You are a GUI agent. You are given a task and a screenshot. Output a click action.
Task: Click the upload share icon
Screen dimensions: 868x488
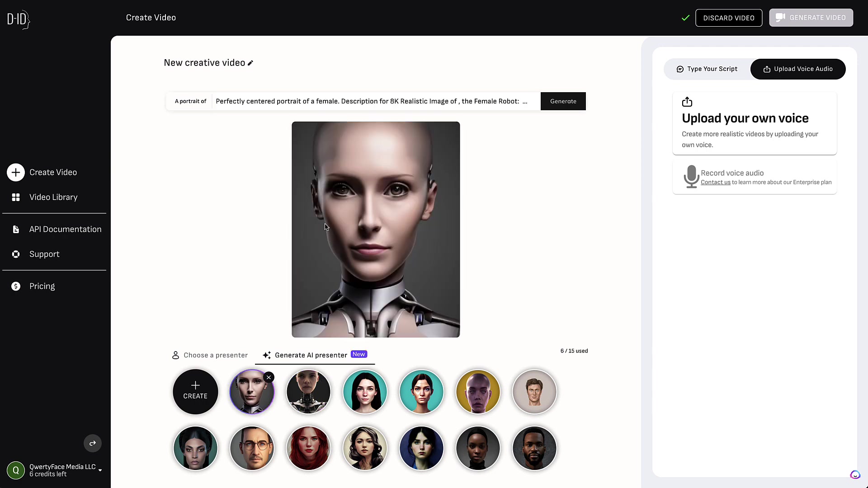click(x=687, y=102)
